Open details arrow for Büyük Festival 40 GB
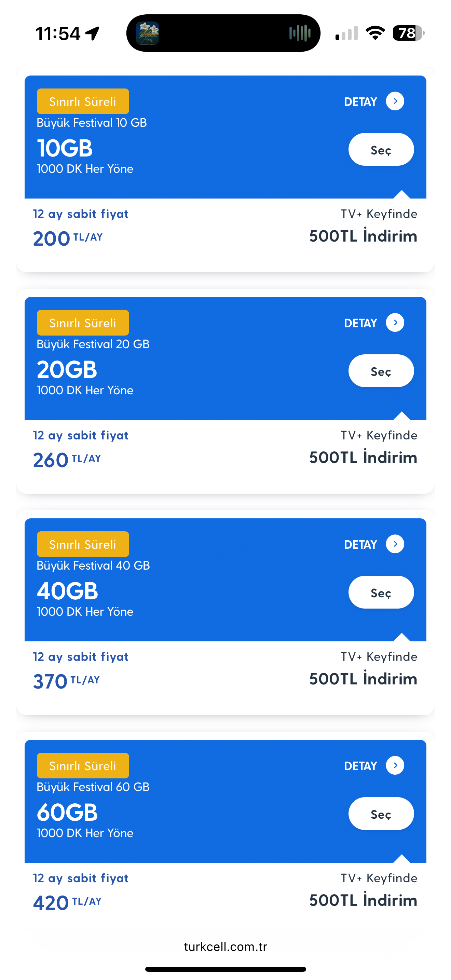The image size is (451, 980). click(x=395, y=544)
